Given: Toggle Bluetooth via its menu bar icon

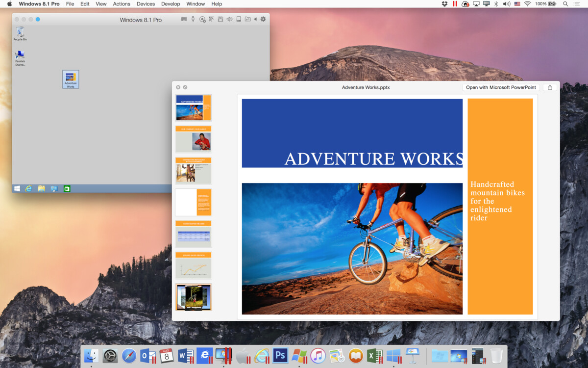Looking at the screenshot, I should (495, 4).
